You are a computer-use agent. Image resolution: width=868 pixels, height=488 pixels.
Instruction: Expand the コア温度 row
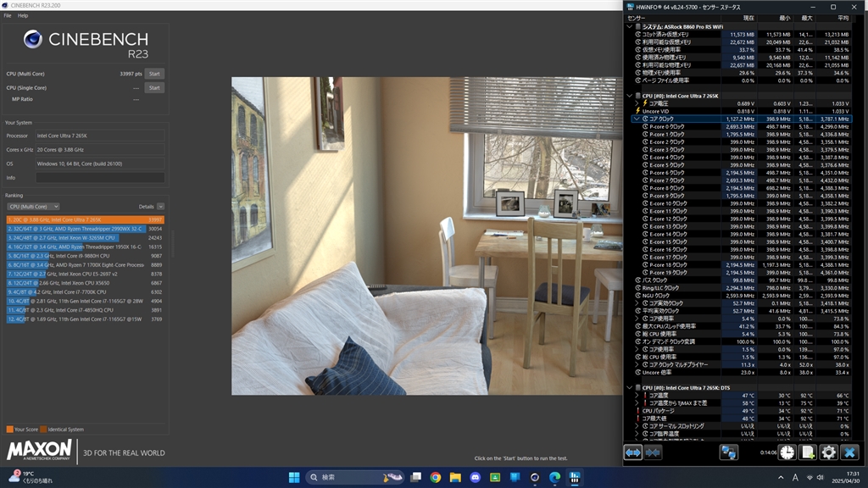click(637, 396)
